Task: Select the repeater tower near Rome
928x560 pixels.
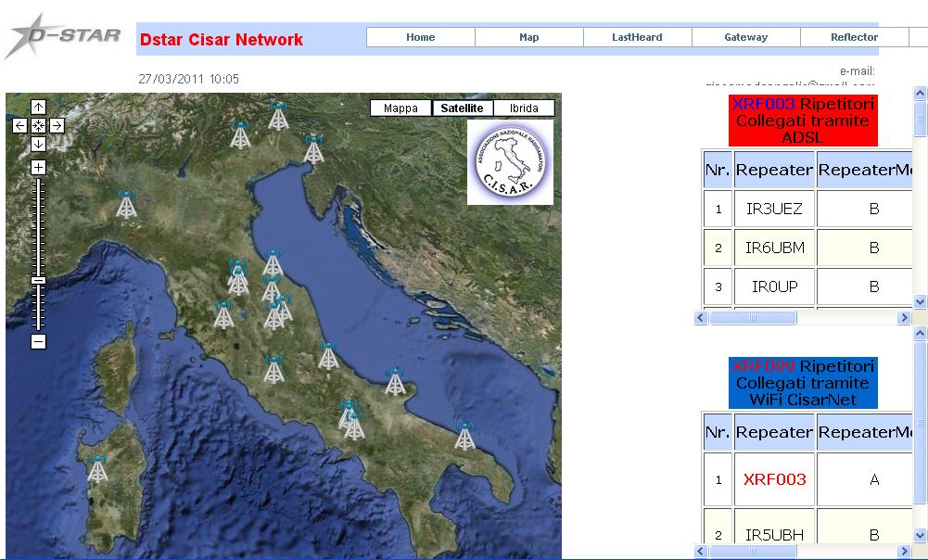Action: click(x=273, y=369)
